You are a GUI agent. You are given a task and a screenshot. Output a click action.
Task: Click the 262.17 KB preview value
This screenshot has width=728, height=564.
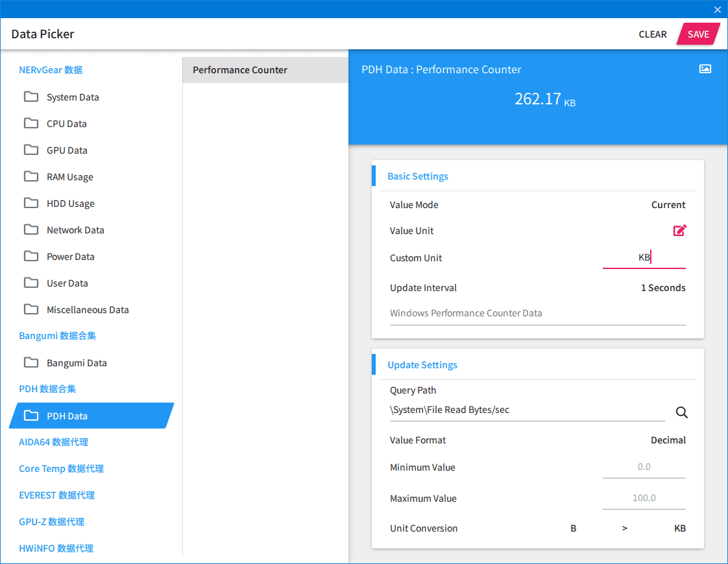[x=544, y=99]
